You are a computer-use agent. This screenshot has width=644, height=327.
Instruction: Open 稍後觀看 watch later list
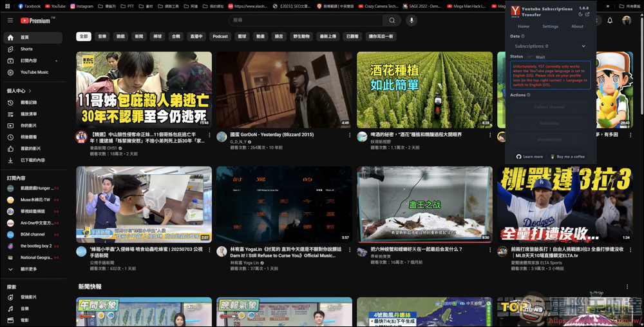coord(33,137)
